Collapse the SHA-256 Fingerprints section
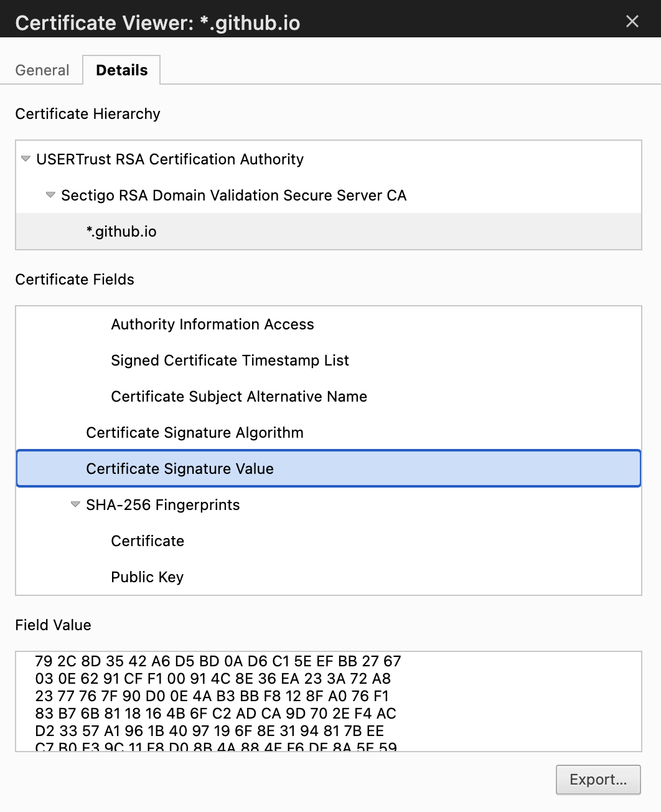 click(x=75, y=505)
